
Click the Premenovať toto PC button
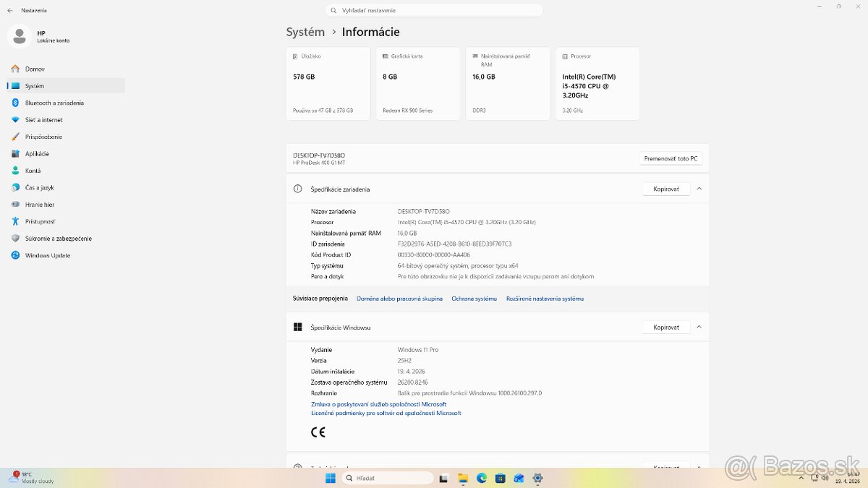pos(671,158)
